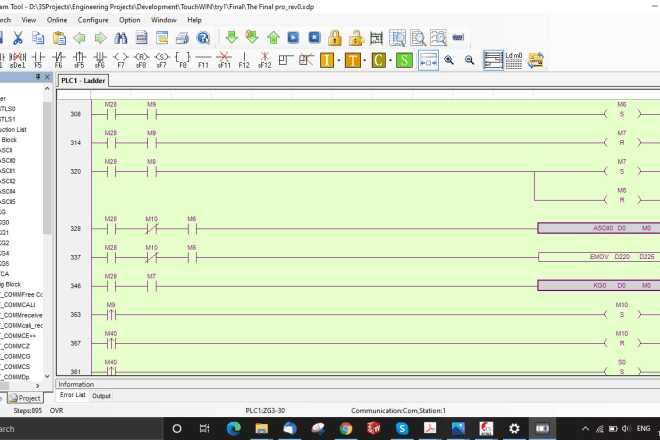Image resolution: width=660 pixels, height=440 pixels.
Task: Select the KG0 D0 M0 instruction box
Action: pyautogui.click(x=599, y=285)
